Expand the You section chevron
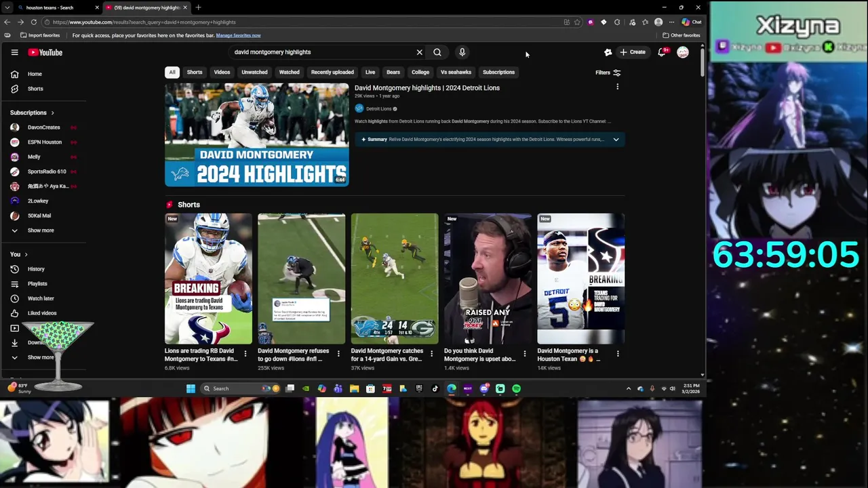Image resolution: width=868 pixels, height=488 pixels. (26, 254)
